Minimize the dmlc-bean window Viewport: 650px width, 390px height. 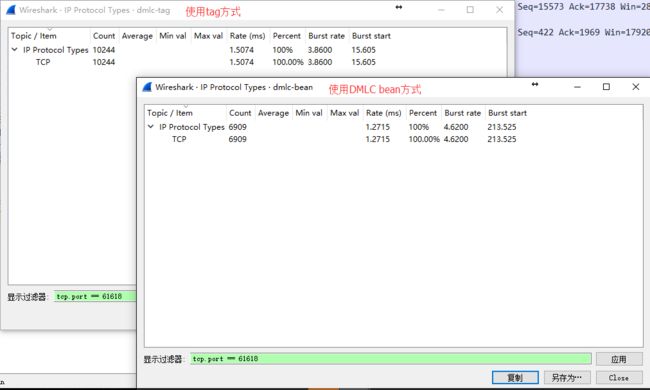[577, 87]
